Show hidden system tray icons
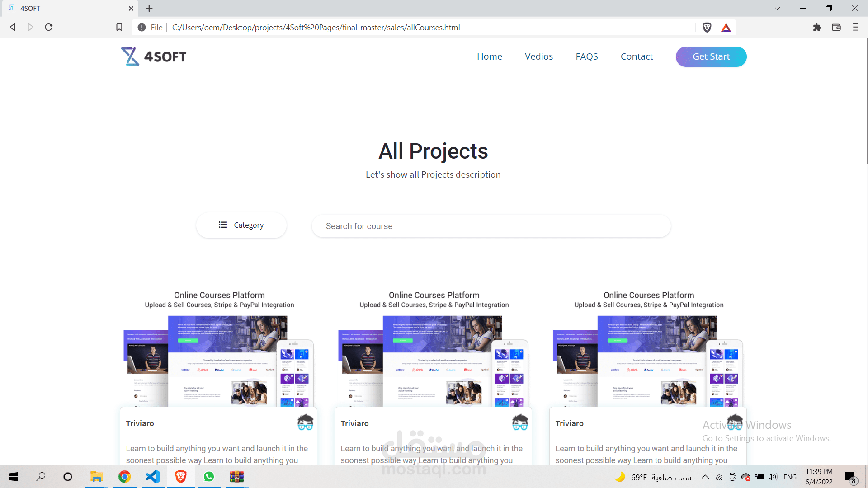 pos(705,477)
